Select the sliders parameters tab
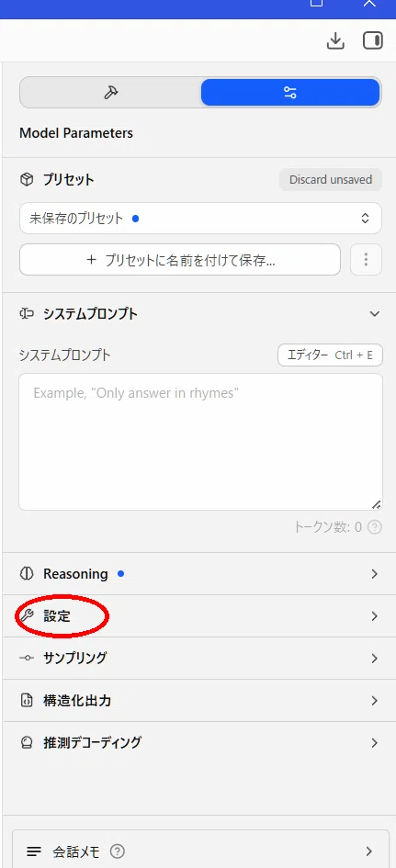 click(x=290, y=93)
